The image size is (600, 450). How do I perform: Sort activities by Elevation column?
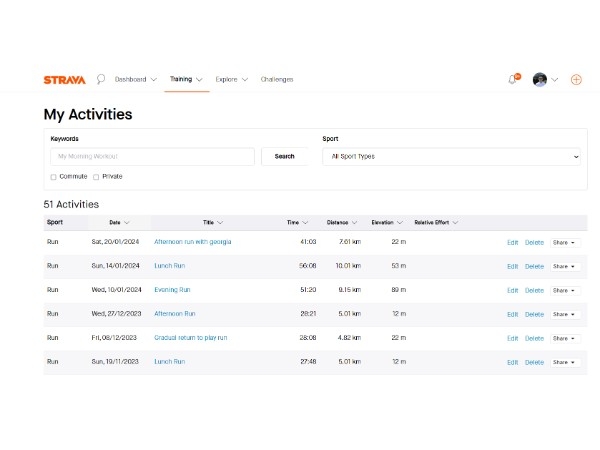pyautogui.click(x=386, y=223)
